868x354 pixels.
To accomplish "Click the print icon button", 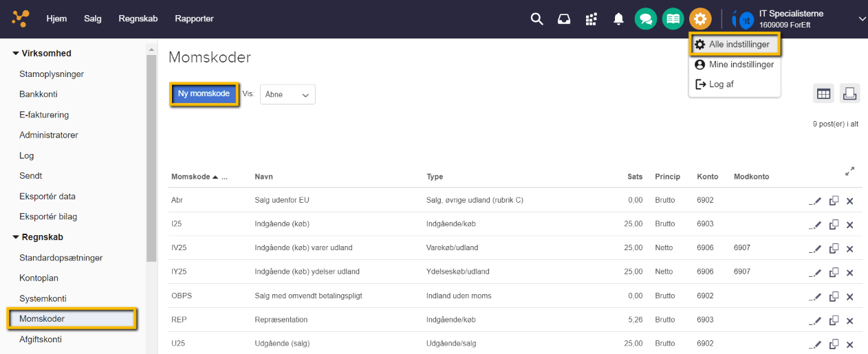I will (849, 93).
